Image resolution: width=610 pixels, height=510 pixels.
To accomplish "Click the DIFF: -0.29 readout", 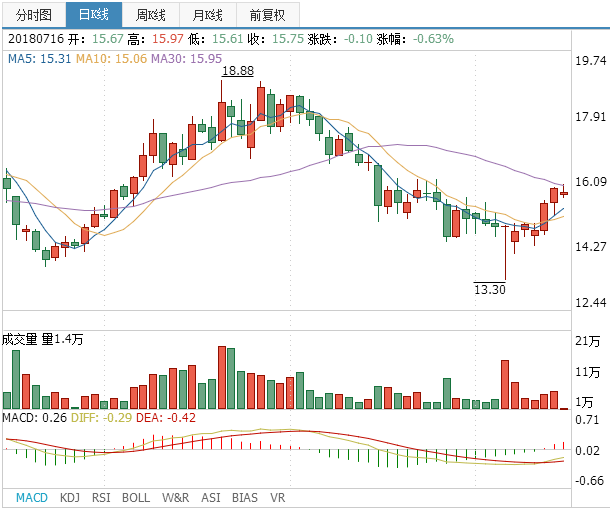I will (102, 418).
